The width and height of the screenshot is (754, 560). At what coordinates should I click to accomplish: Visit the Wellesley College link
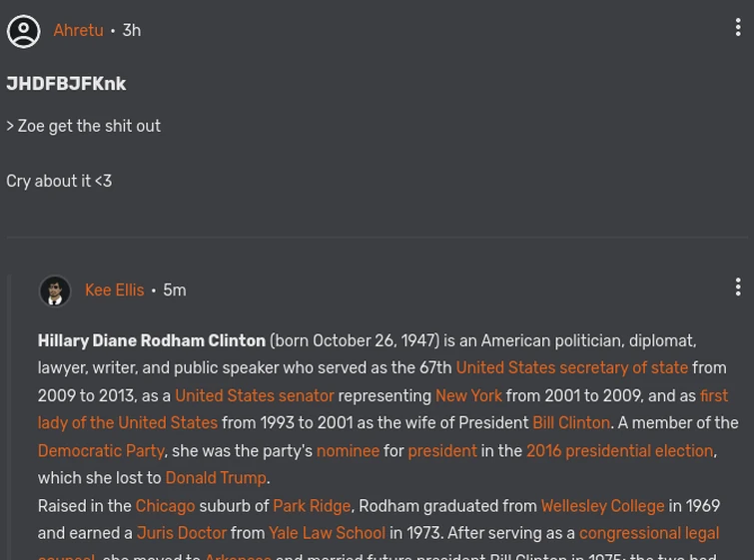[x=602, y=506]
